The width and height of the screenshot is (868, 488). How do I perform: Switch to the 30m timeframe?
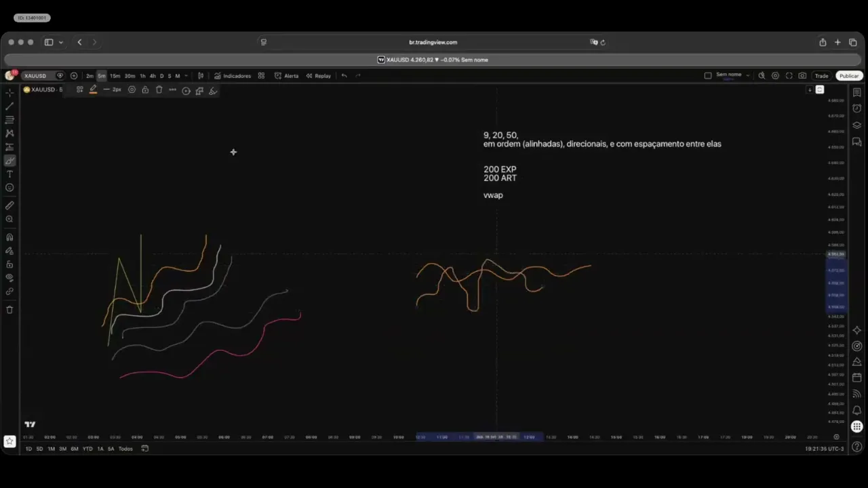pos(130,76)
